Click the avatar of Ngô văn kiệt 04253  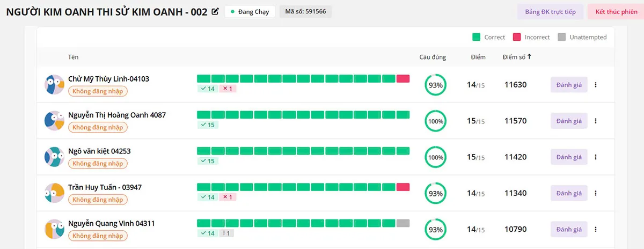54,157
